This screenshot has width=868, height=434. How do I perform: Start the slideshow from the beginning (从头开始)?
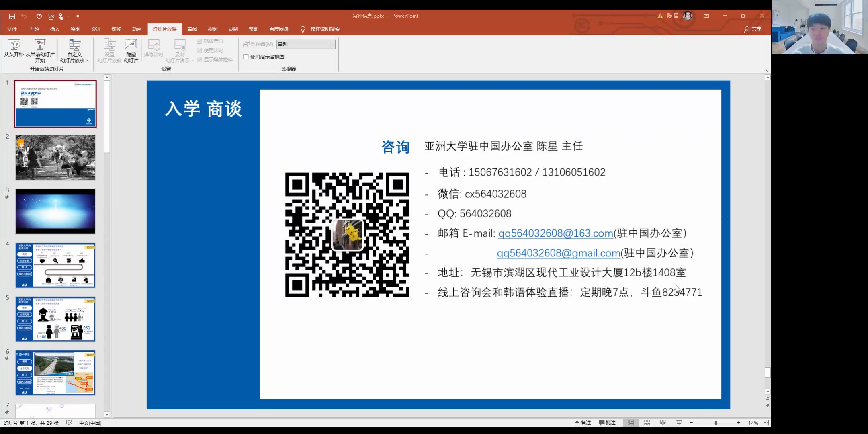[14, 48]
